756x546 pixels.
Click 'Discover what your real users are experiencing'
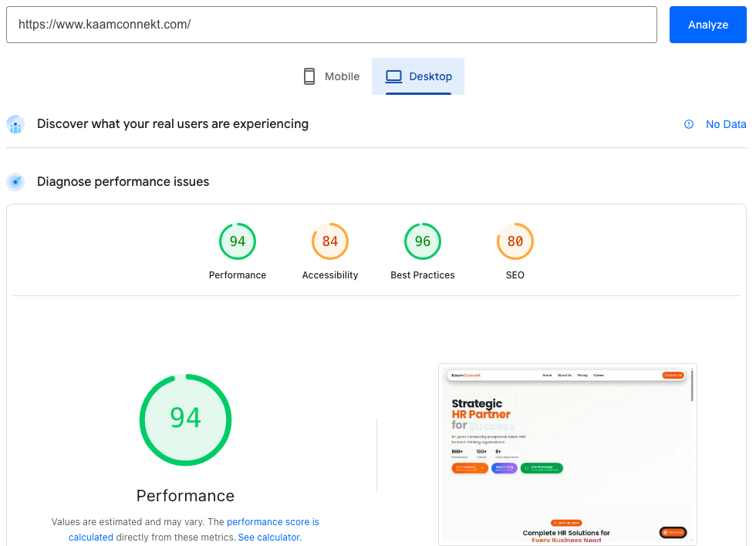click(x=173, y=124)
